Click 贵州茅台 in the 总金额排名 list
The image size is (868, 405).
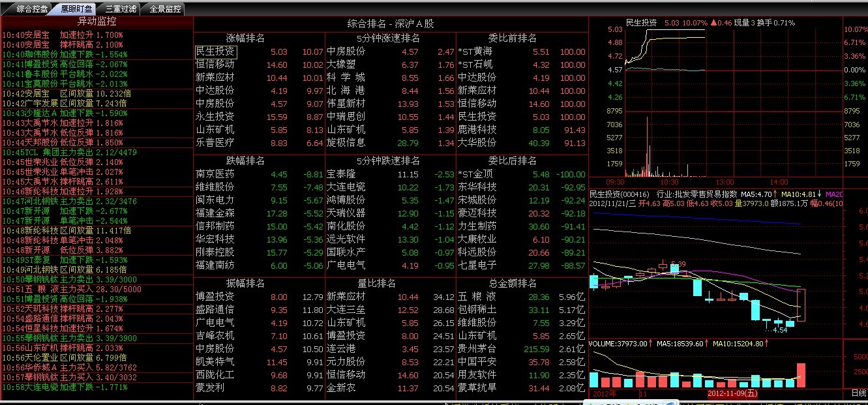coord(477,349)
